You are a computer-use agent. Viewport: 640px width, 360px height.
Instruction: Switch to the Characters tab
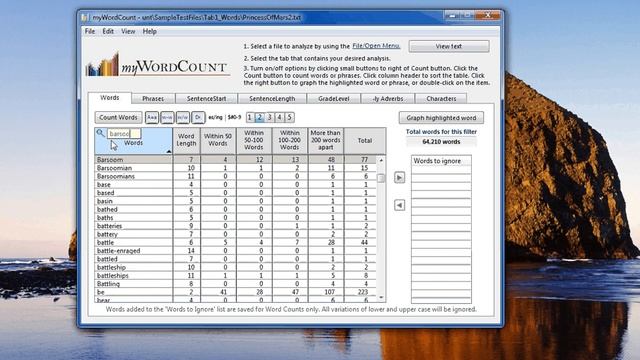441,99
